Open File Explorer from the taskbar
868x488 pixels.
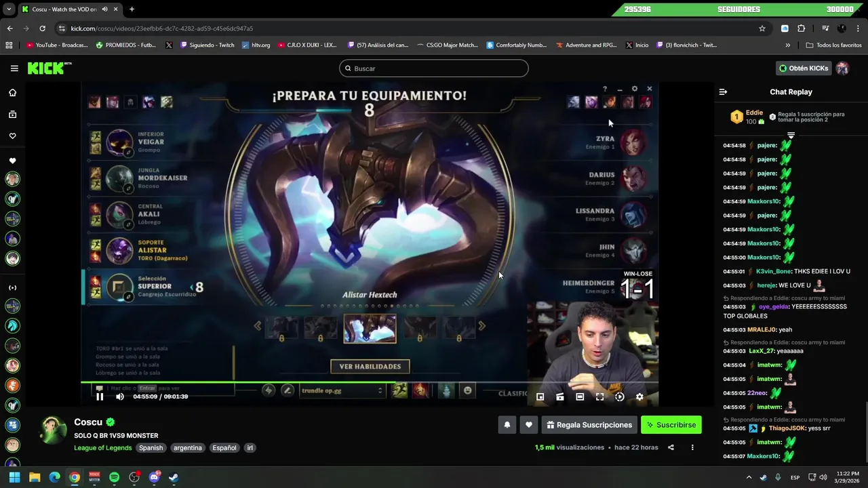(35, 477)
